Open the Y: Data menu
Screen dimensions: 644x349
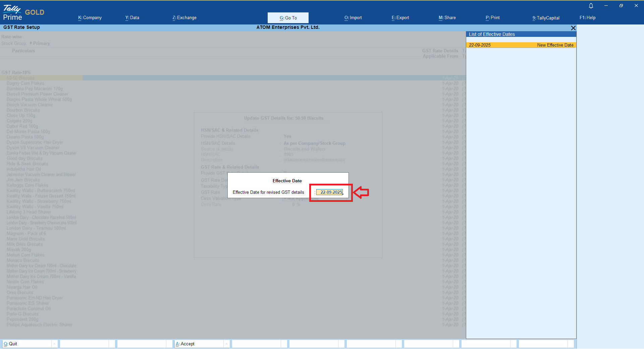pyautogui.click(x=132, y=18)
